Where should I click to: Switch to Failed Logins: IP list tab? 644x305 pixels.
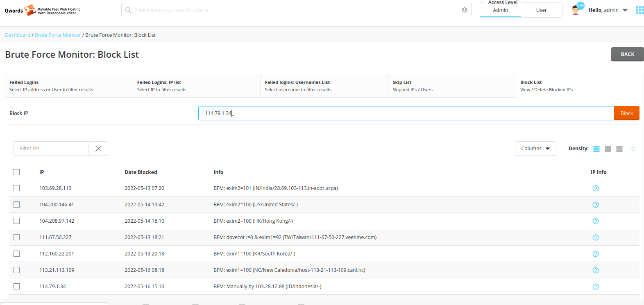197,86
